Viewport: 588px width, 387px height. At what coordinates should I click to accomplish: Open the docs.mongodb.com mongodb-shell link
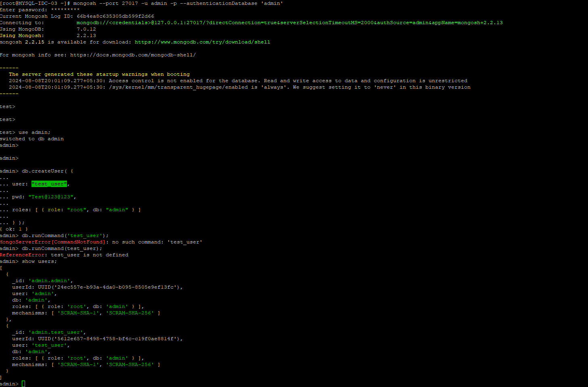tap(133, 55)
